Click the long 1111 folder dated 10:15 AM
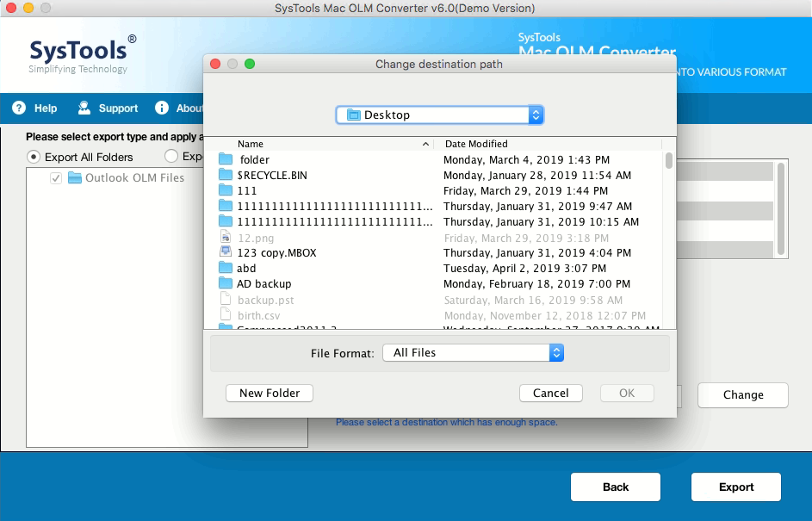The width and height of the screenshot is (812, 521). pos(335,221)
